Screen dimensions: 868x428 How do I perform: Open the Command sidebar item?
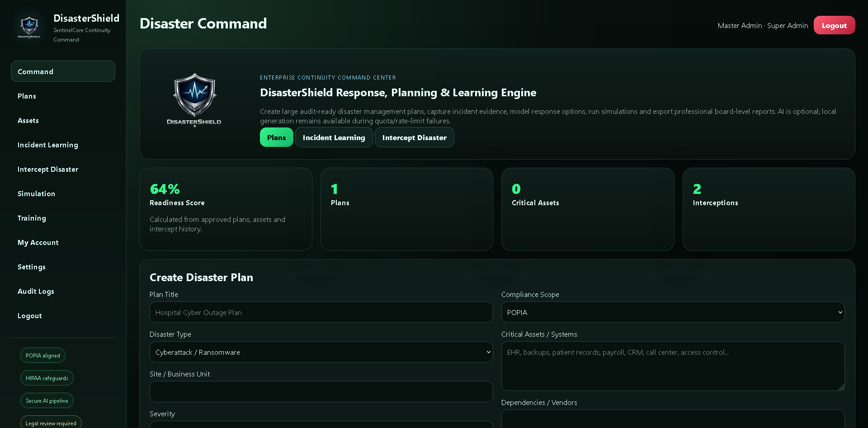63,71
